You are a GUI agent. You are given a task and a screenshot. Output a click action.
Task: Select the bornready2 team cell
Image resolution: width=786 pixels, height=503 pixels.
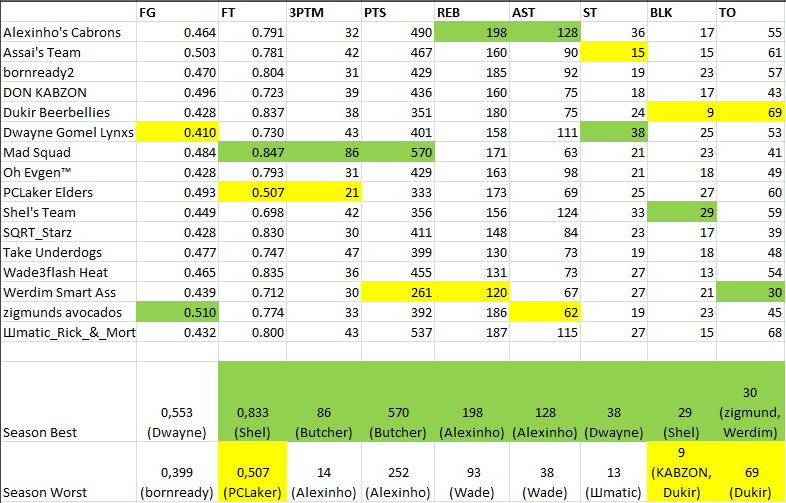[69, 72]
